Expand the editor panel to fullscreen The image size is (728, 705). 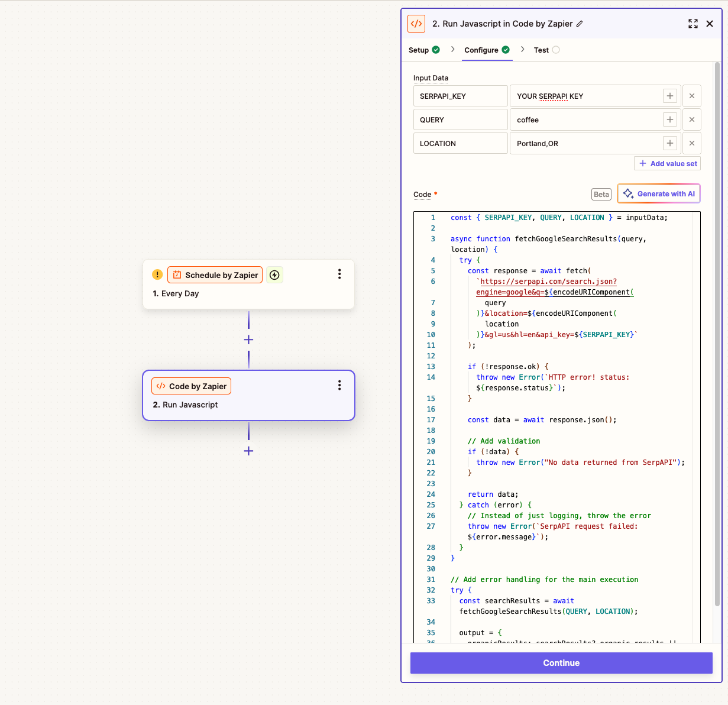(693, 24)
